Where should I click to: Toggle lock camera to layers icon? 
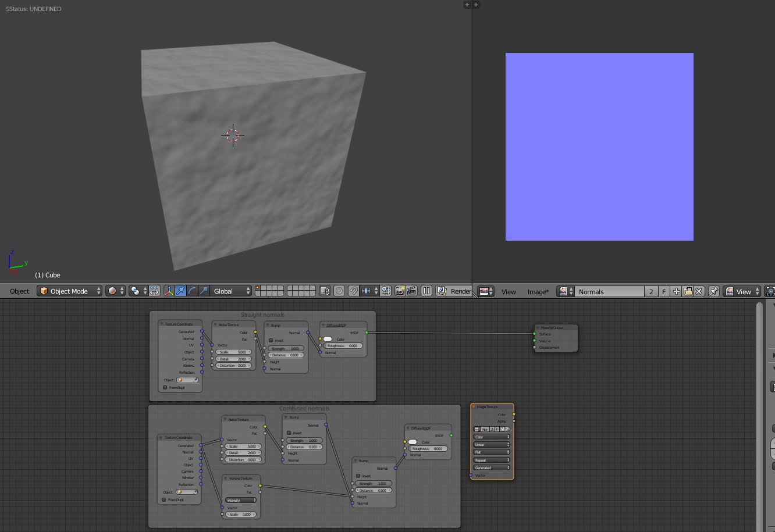tap(325, 291)
